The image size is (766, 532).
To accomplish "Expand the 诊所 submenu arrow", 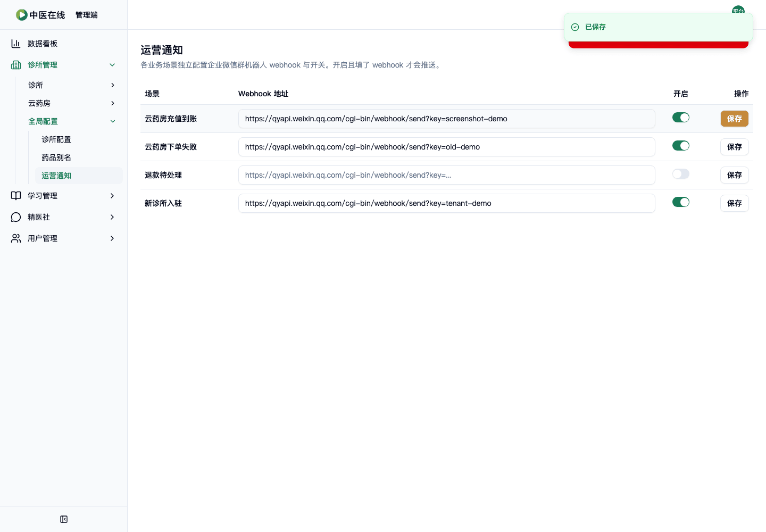I will 113,85.
